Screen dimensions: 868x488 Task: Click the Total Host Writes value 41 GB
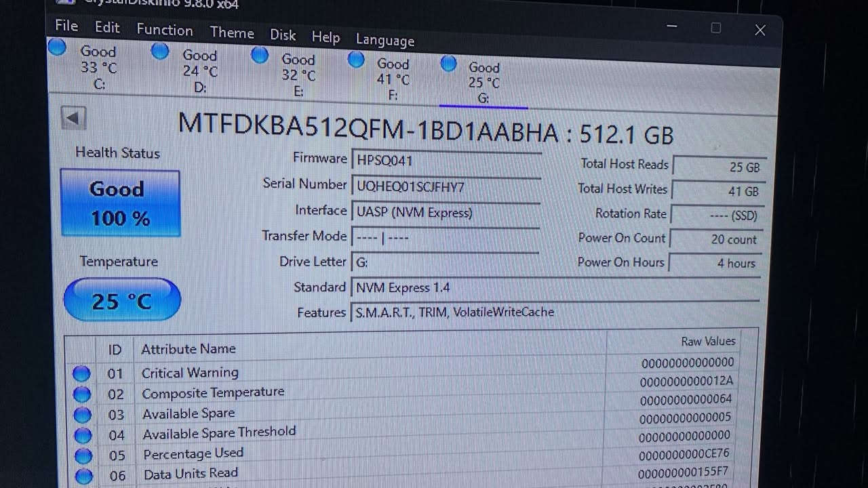click(x=718, y=192)
